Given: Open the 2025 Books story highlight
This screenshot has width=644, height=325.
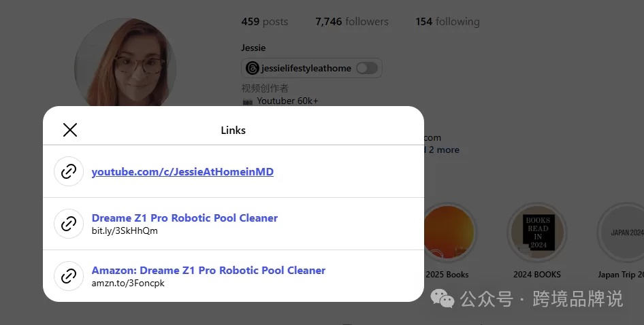Looking at the screenshot, I should (x=447, y=233).
